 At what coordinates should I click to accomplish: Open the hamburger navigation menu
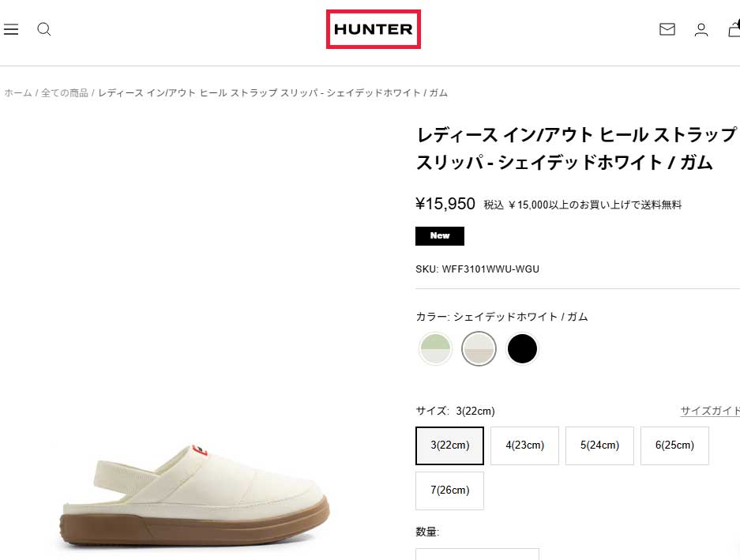[x=11, y=29]
